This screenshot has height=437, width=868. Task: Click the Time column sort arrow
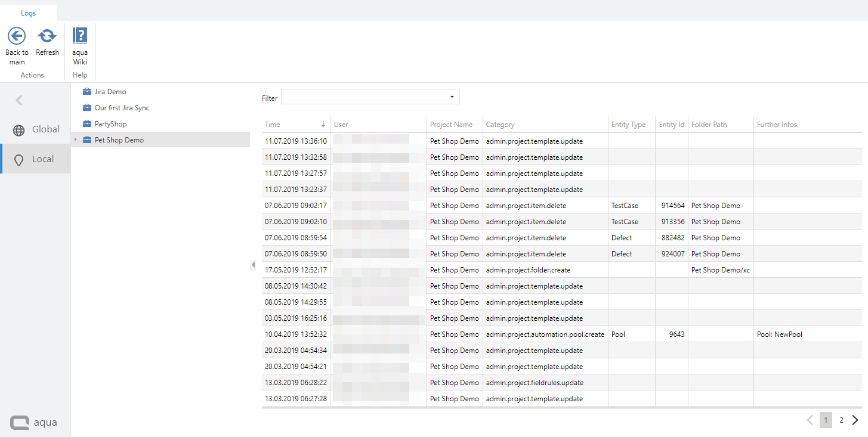tap(323, 125)
